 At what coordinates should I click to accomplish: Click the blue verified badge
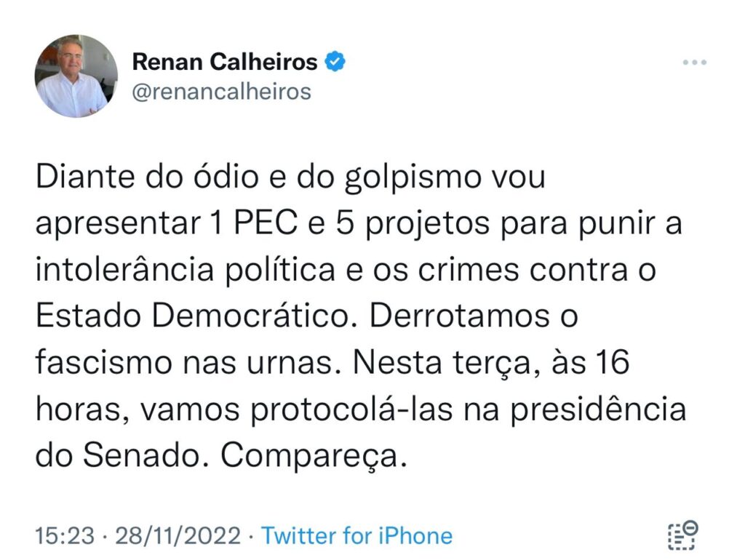[x=335, y=63]
